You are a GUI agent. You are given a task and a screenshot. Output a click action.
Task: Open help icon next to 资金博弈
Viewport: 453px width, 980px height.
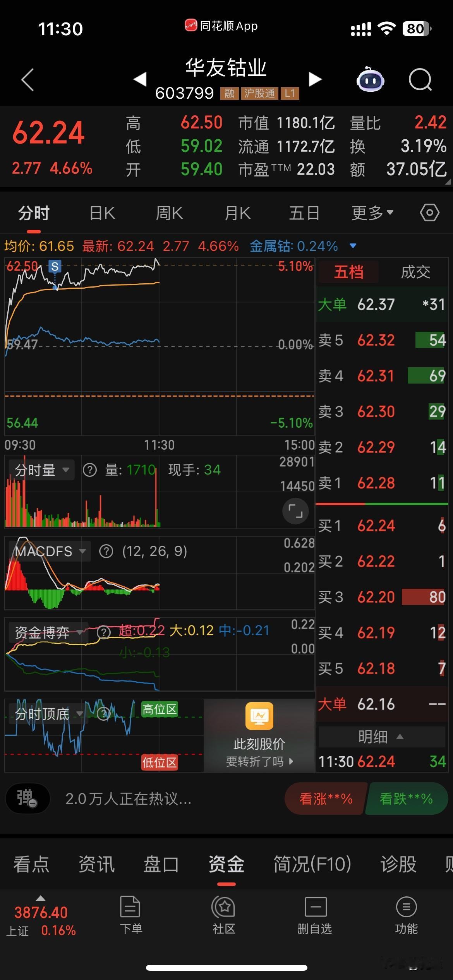[x=103, y=632]
